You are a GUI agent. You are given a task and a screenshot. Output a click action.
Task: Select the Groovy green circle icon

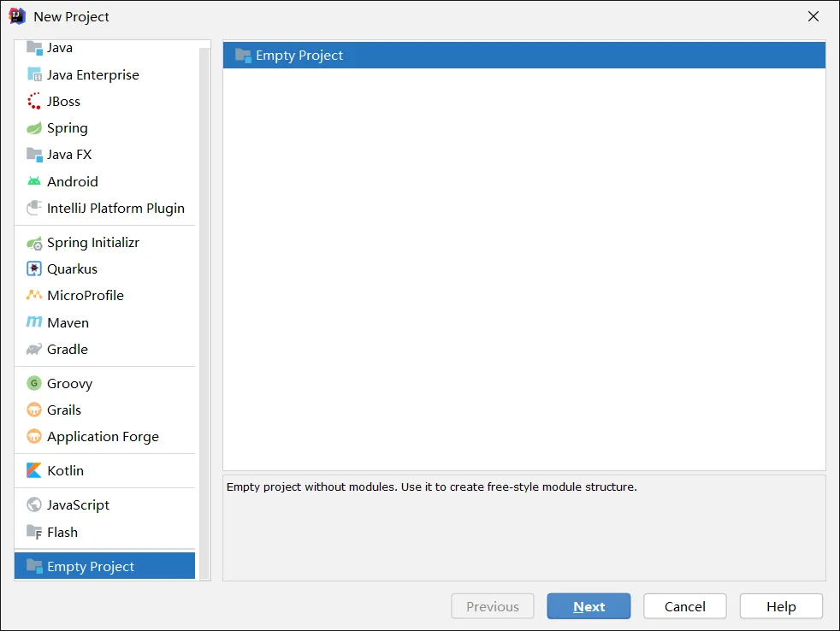[x=34, y=383]
